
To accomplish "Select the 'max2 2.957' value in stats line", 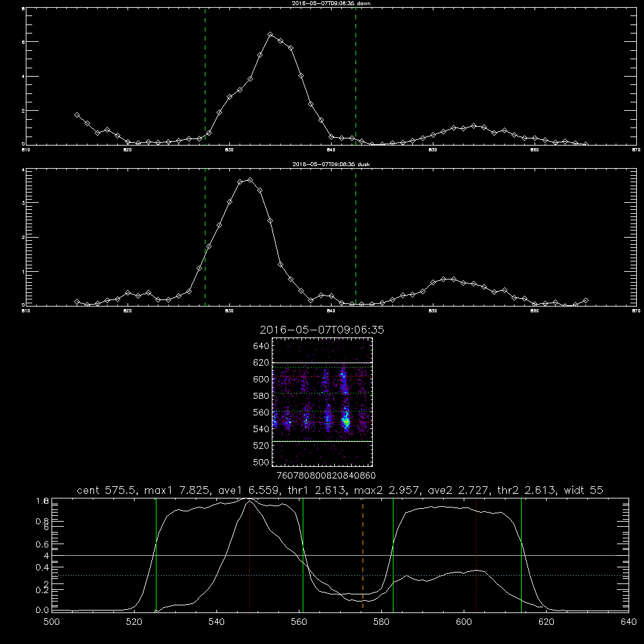I will (x=388, y=490).
